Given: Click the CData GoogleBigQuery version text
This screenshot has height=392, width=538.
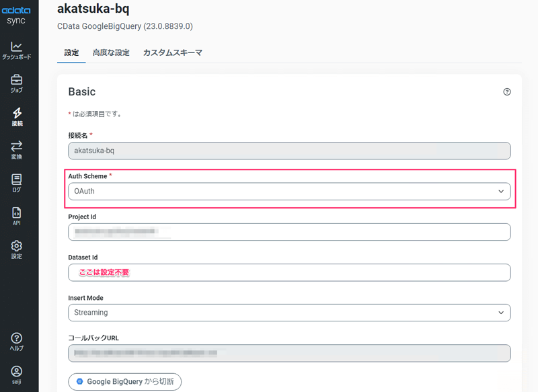Looking at the screenshot, I should (125, 26).
